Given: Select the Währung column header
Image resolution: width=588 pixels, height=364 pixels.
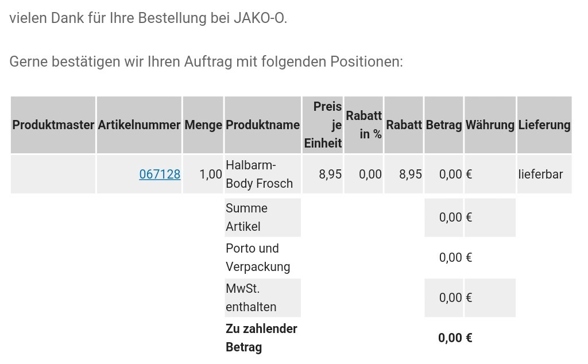Looking at the screenshot, I should point(490,125).
